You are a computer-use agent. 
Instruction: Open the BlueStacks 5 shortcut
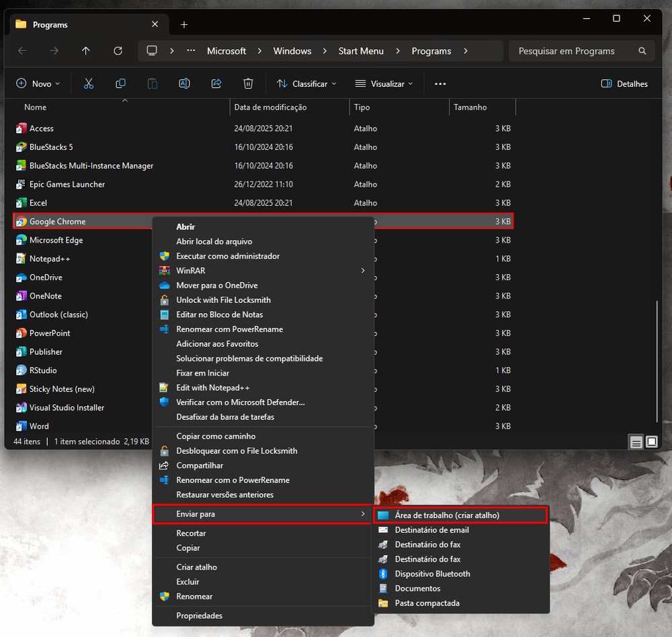pos(51,147)
